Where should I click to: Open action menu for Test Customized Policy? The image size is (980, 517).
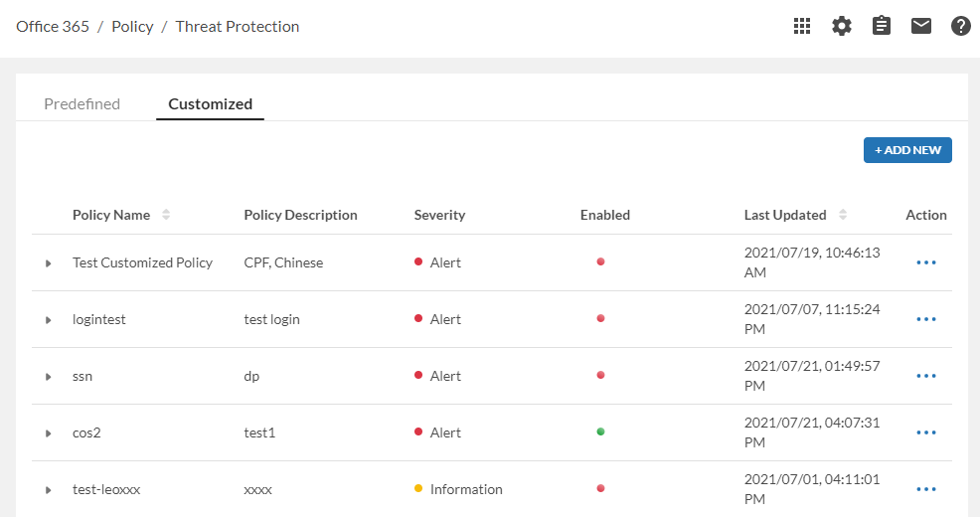click(x=926, y=263)
